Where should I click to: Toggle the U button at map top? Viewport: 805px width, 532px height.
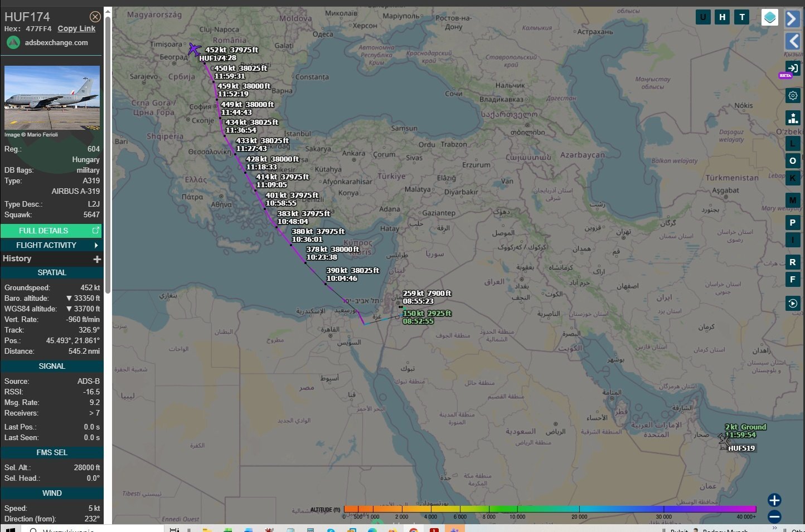[x=703, y=17]
